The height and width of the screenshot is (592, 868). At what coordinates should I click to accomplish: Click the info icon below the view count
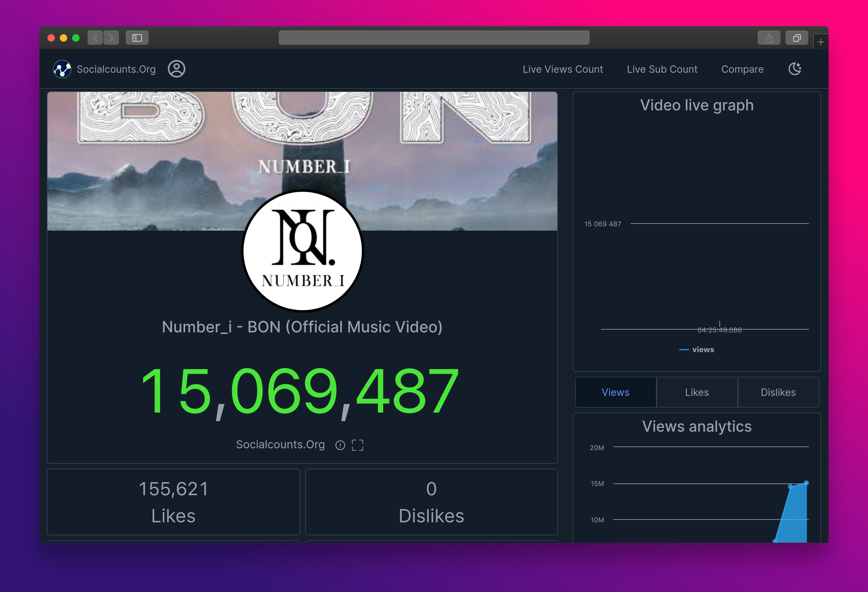click(x=340, y=445)
